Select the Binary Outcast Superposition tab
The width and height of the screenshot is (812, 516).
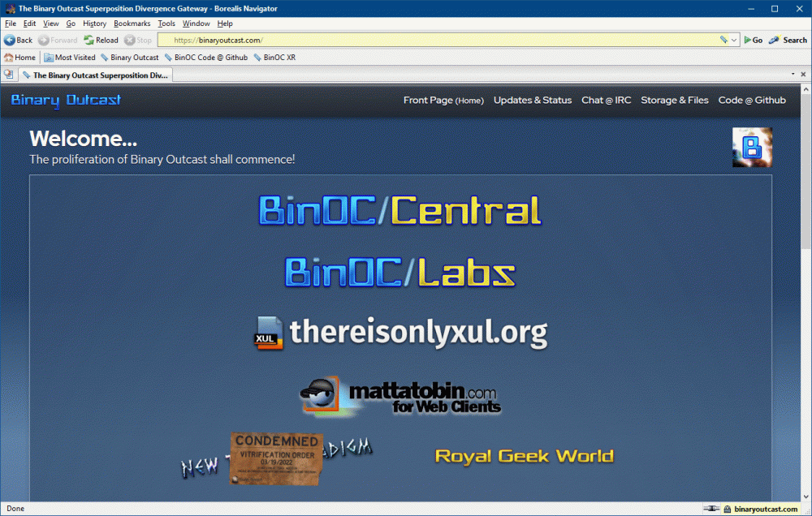(x=96, y=75)
